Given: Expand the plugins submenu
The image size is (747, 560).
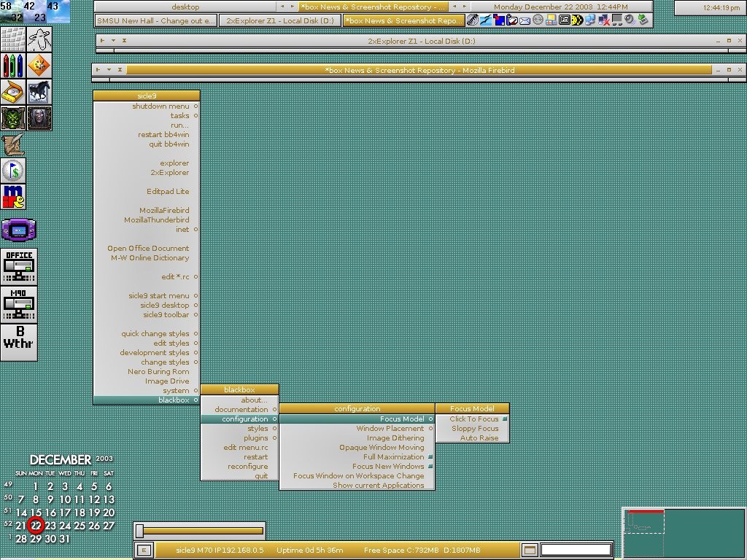Looking at the screenshot, I should 239,438.
